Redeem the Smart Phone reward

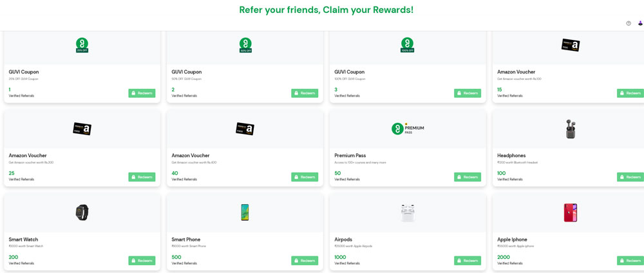[x=305, y=261]
